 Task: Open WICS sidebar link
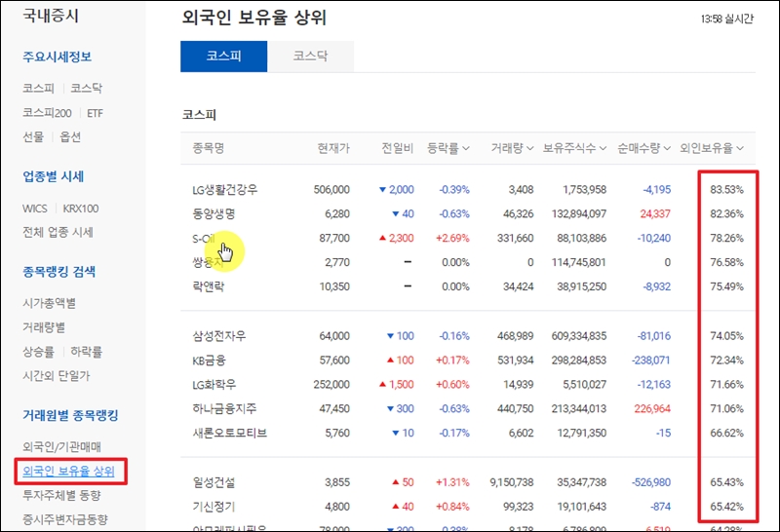coord(35,209)
